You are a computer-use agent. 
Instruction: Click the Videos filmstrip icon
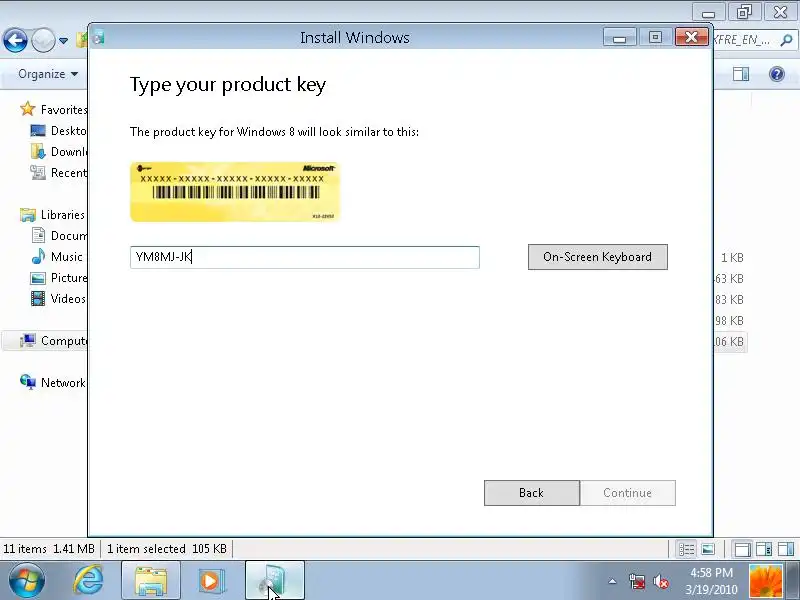tap(38, 298)
